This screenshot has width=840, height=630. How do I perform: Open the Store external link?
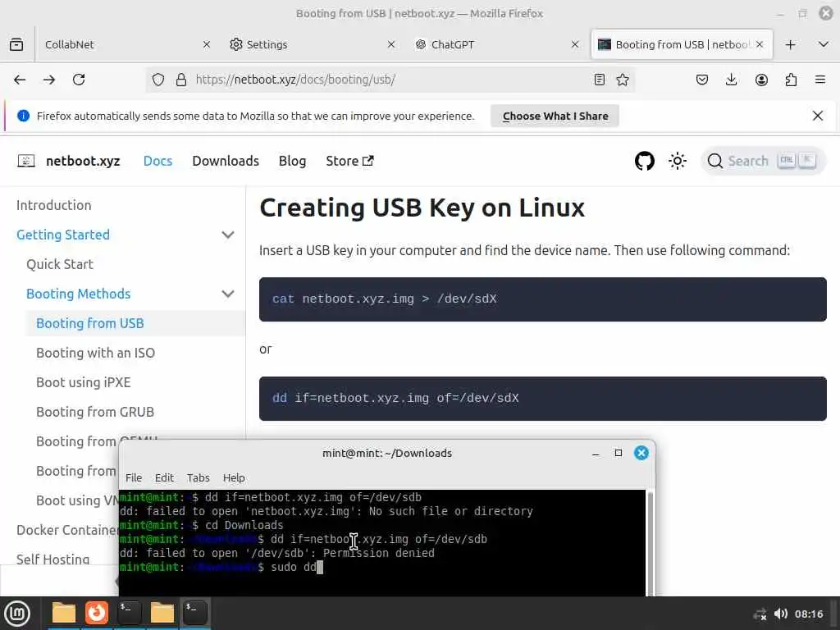tap(349, 162)
